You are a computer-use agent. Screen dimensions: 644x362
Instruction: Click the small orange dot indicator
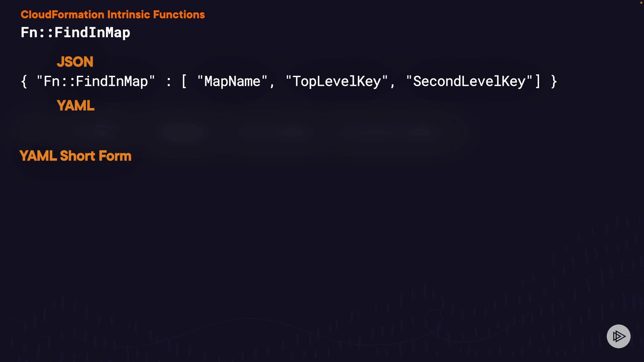point(641,3)
